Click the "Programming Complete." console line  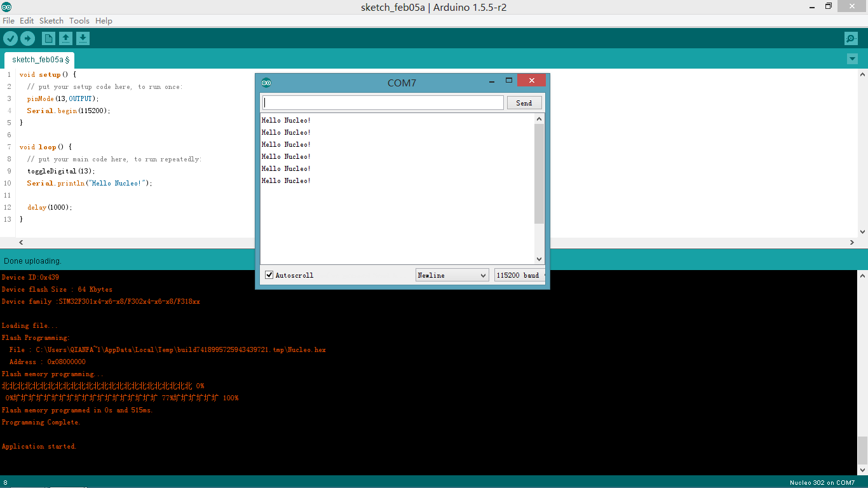[41, 422]
